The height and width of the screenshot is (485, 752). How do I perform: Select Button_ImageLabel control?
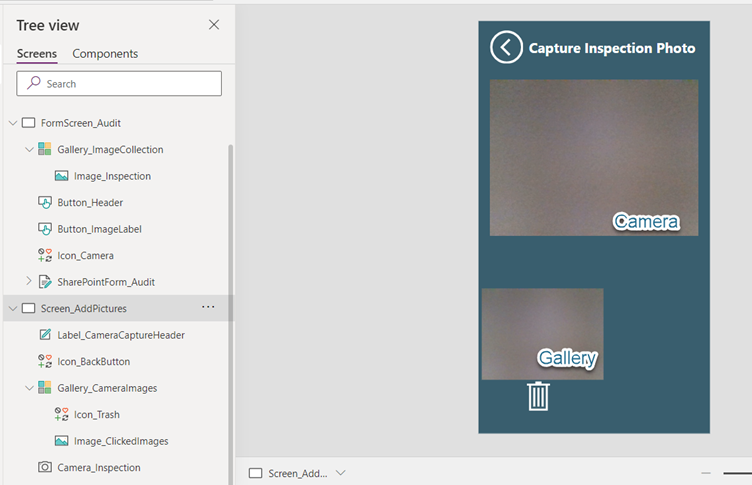(99, 229)
